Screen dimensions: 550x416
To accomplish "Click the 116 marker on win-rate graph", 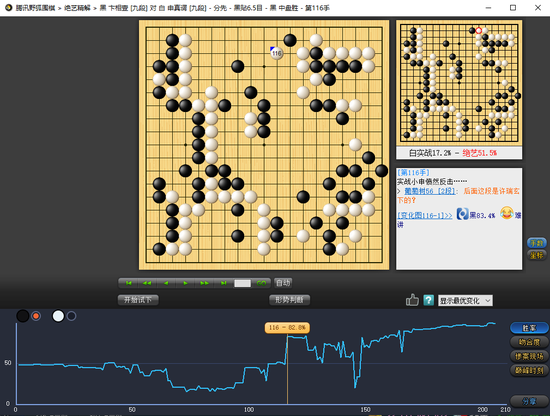I will point(287,328).
